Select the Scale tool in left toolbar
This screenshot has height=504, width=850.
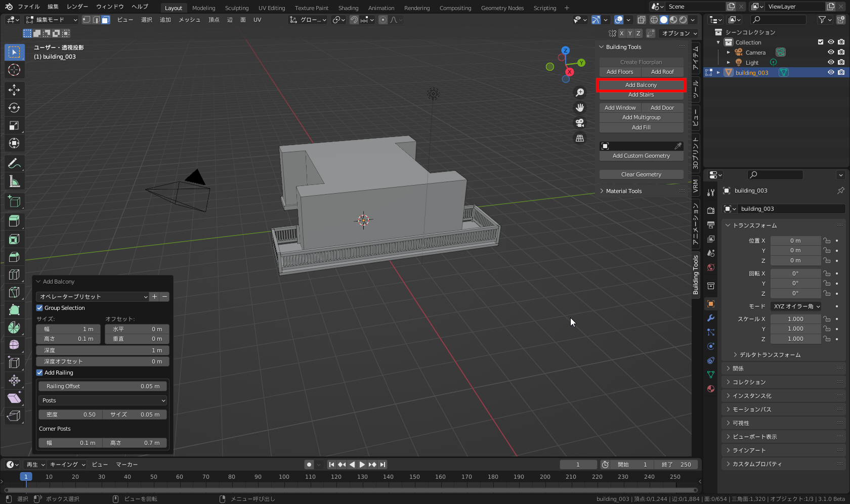coord(14,125)
